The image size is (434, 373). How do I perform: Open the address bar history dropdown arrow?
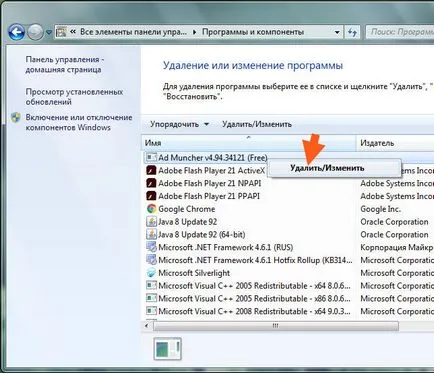tap(337, 32)
